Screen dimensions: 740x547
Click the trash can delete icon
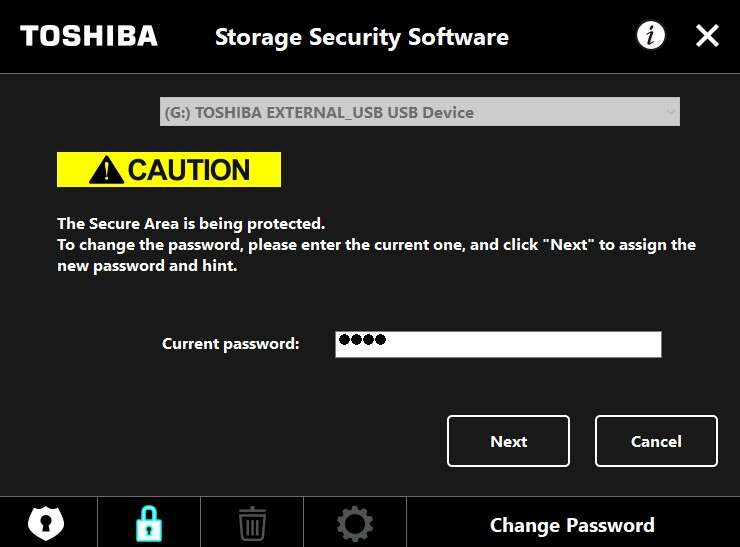(x=252, y=523)
